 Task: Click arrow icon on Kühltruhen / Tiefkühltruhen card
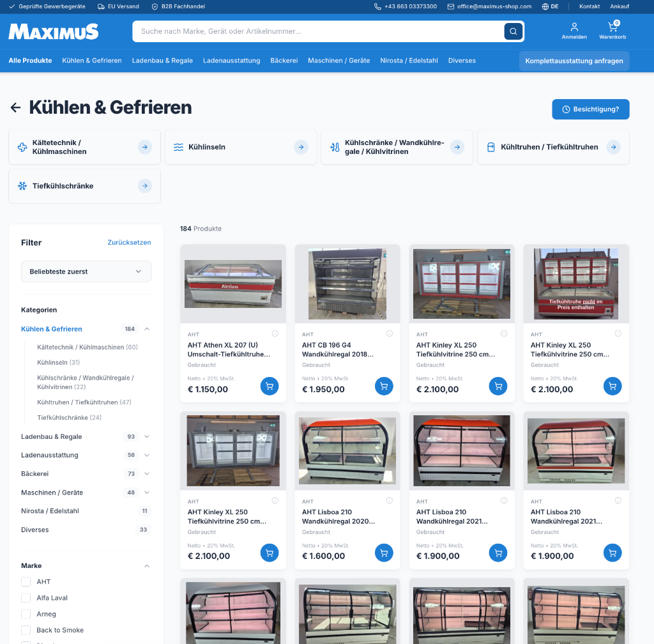coord(613,147)
